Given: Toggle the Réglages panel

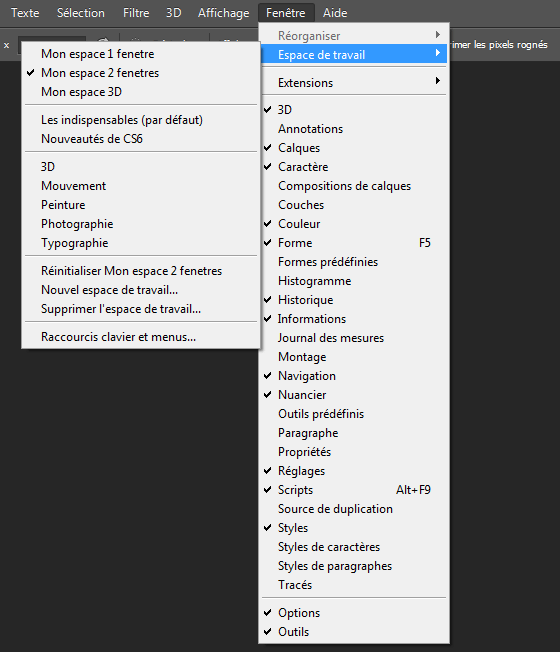Looking at the screenshot, I should click(x=354, y=471).
